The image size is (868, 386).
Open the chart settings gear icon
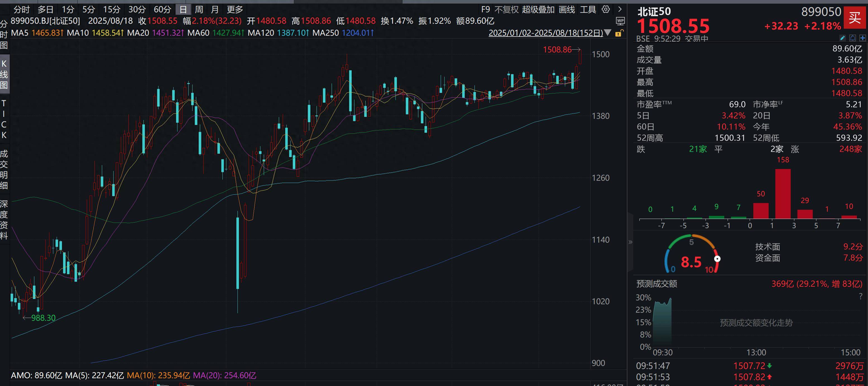coord(606,9)
